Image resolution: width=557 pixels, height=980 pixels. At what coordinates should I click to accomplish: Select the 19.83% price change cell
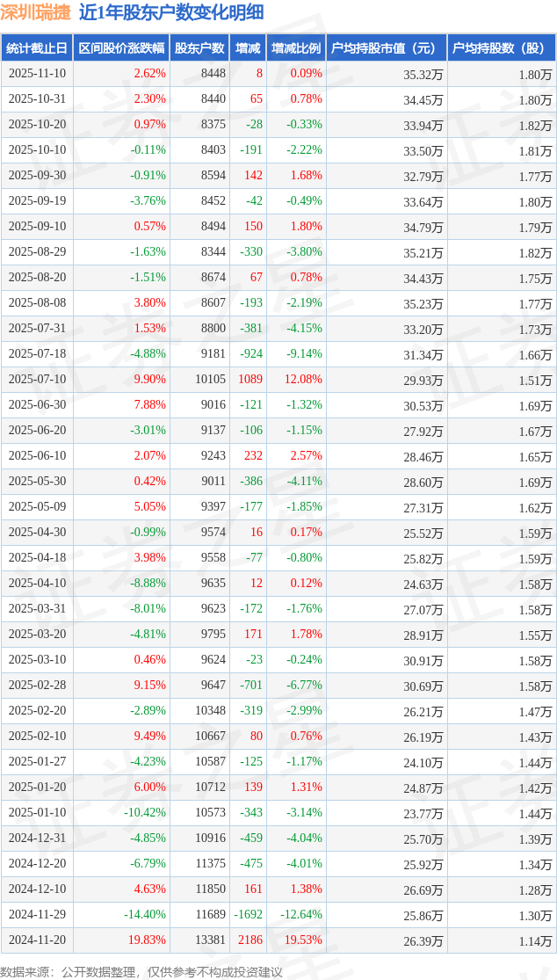point(147,940)
